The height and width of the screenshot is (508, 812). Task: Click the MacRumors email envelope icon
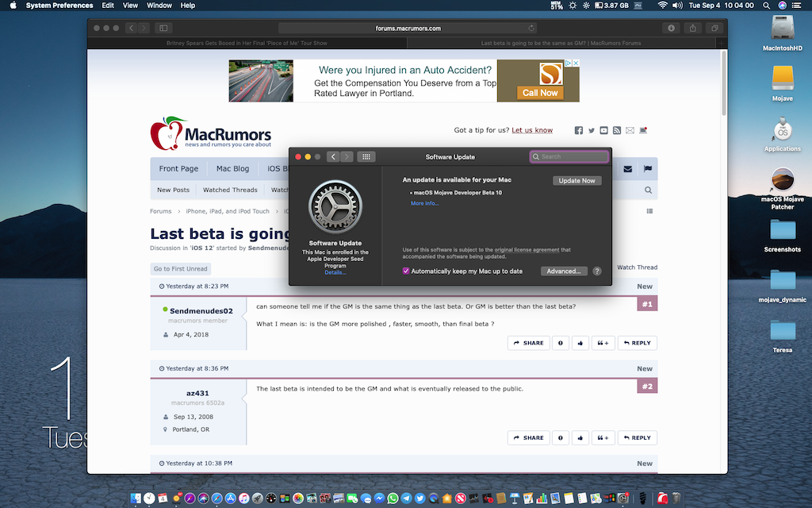point(630,130)
